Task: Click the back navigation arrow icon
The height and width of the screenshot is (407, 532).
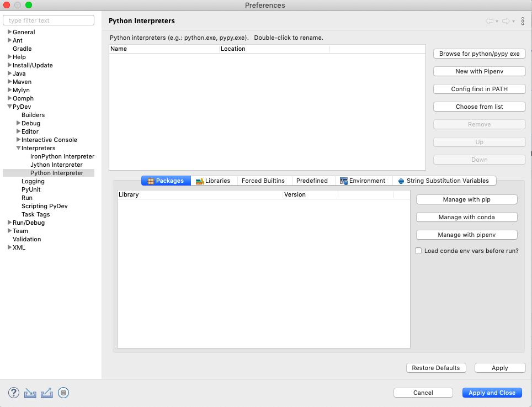Action: pos(489,21)
